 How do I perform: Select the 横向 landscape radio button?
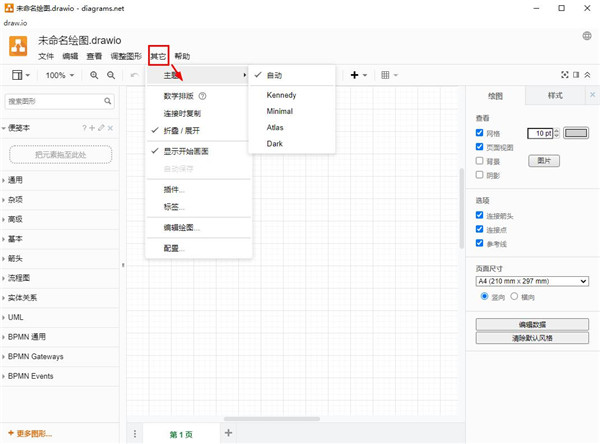(515, 296)
